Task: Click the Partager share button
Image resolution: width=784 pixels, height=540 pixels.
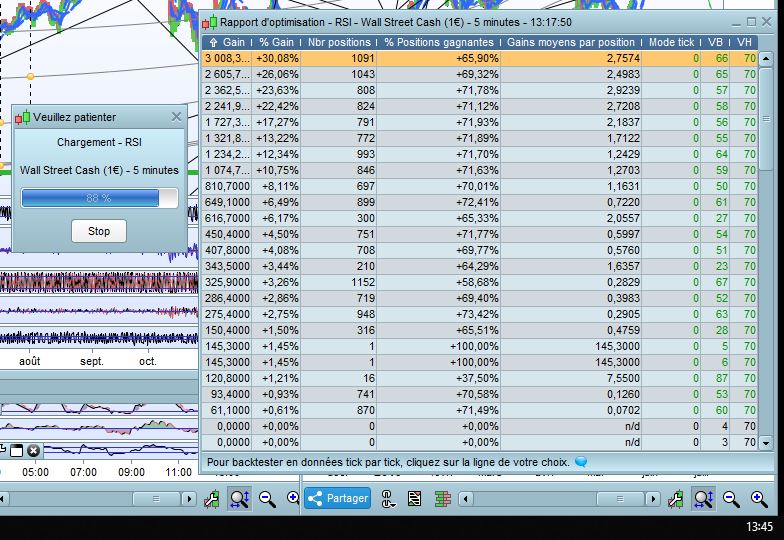Action: 338,498
